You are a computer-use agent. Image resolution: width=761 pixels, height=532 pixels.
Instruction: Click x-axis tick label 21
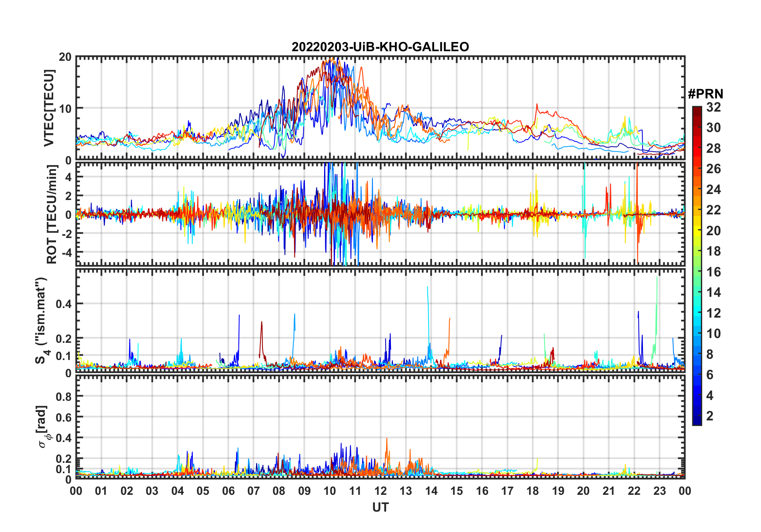[609, 491]
